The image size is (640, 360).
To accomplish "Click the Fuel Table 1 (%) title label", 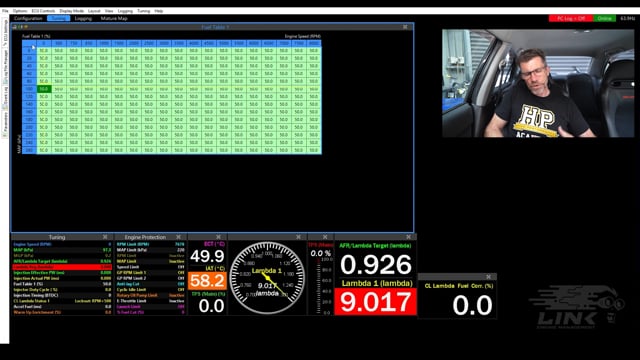I will point(36,36).
